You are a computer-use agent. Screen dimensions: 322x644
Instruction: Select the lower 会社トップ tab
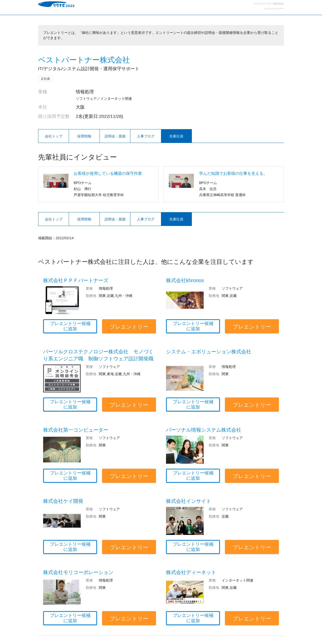53,219
